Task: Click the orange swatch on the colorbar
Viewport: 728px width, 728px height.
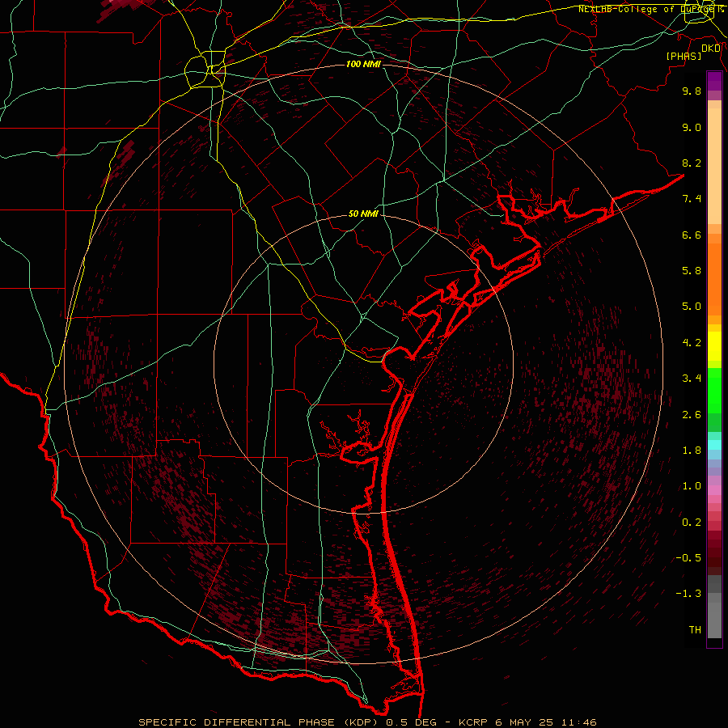Action: 714,278
